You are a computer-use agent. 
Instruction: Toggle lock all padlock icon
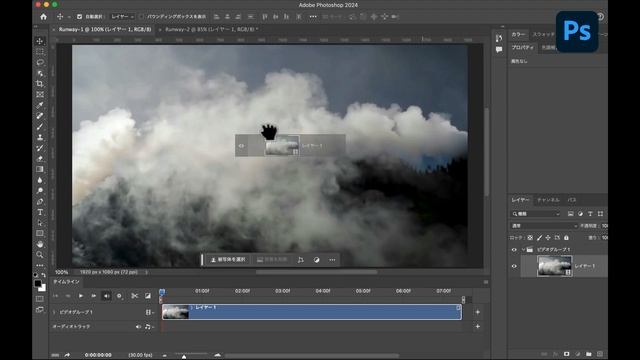pyautogui.click(x=566, y=238)
